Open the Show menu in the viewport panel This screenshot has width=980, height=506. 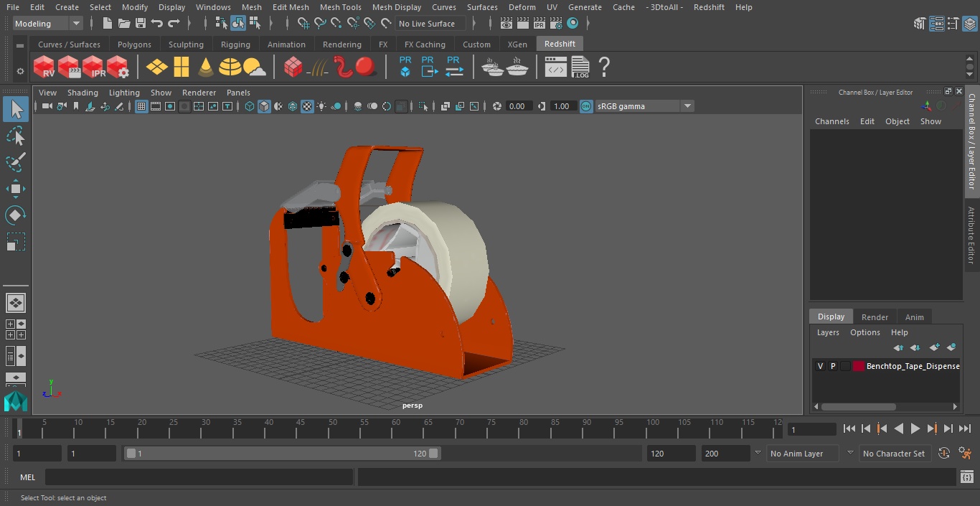point(161,93)
